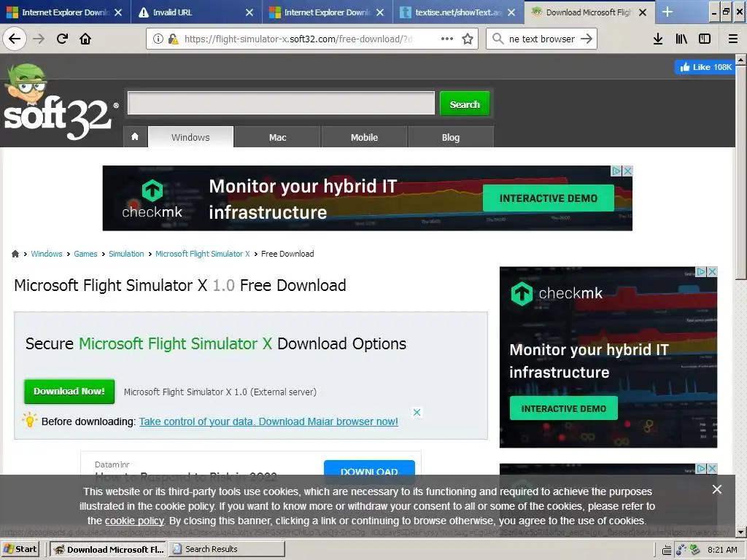
Task: Open the Library bookmarks icon
Action: pyautogui.click(x=681, y=39)
